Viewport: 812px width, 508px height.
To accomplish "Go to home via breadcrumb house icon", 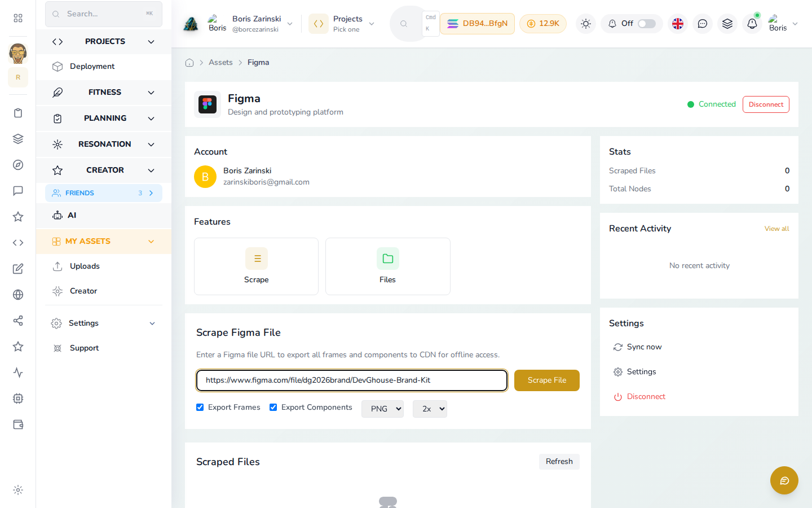I will (189, 63).
